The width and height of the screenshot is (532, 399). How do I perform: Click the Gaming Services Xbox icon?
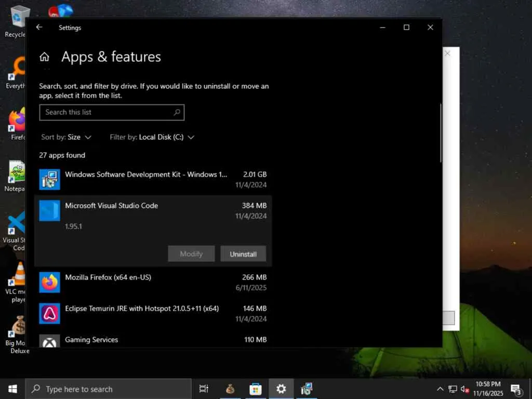[x=49, y=341]
